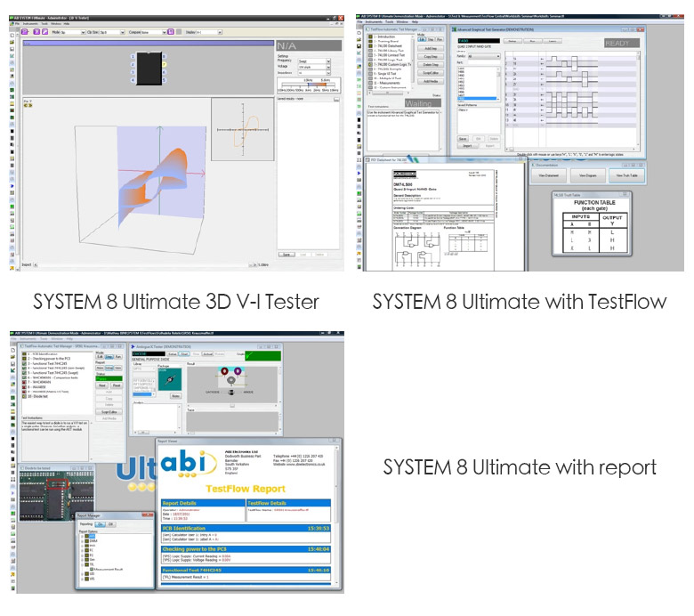The image size is (694, 616).
Task: Open File menu in V-I Tester window
Action: (x=17, y=23)
